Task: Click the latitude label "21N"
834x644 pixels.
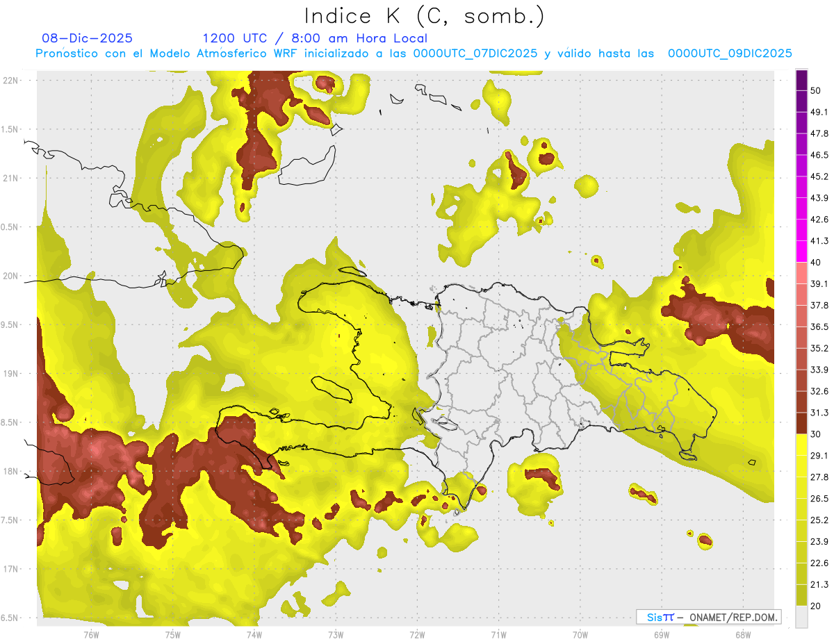Action: [x=10, y=178]
